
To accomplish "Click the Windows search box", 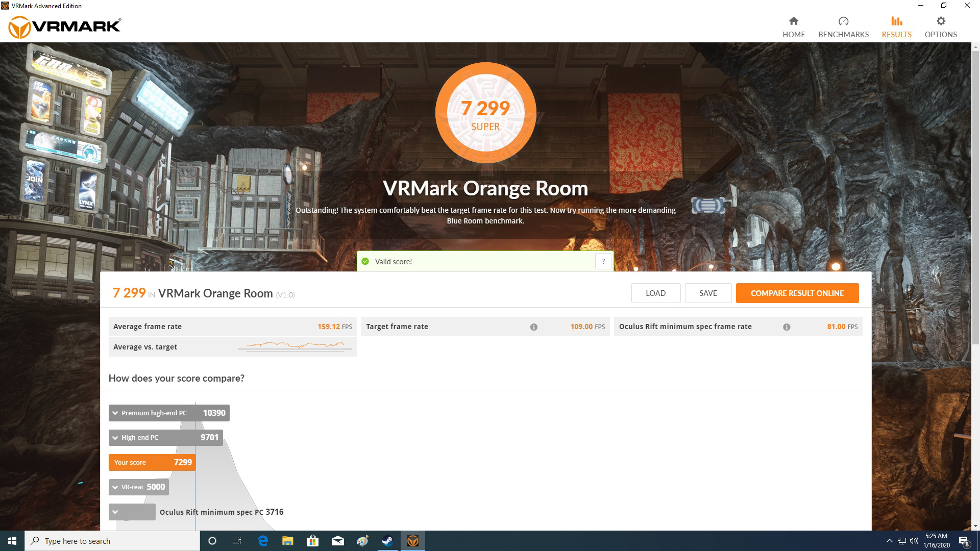I will click(x=102, y=541).
